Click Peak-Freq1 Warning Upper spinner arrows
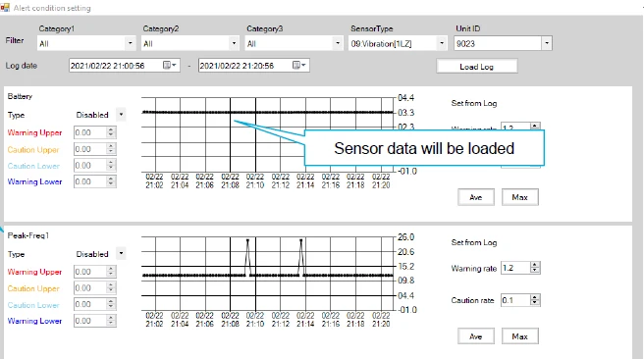This screenshot has width=644, height=359. click(x=111, y=272)
